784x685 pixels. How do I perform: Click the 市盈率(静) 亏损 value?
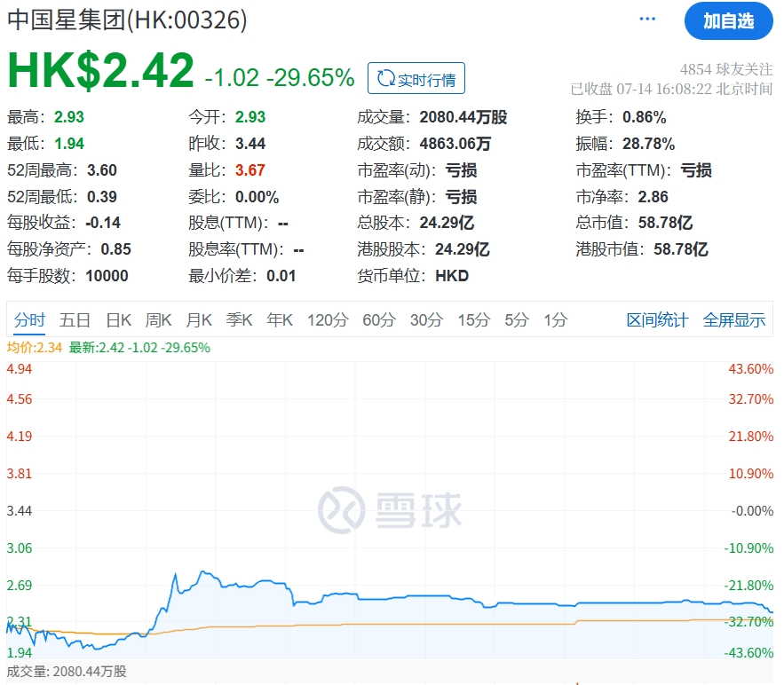coord(461,196)
